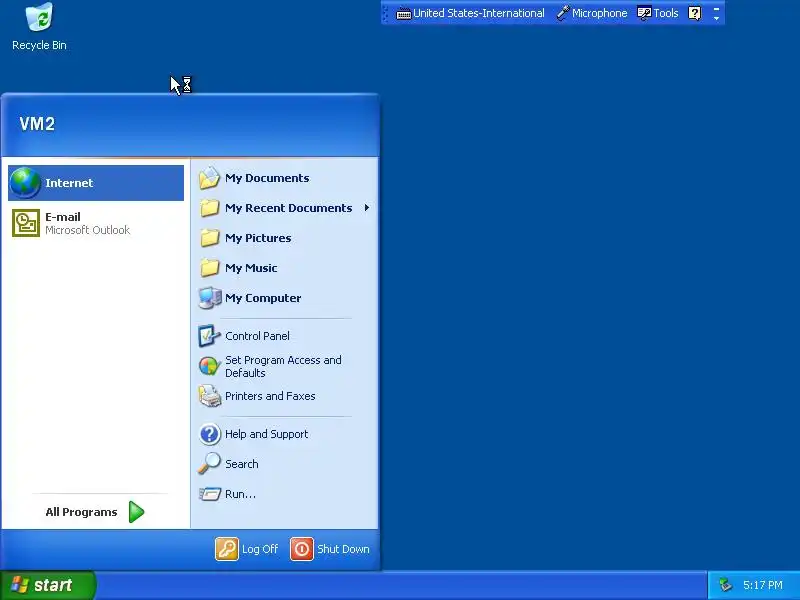The width and height of the screenshot is (800, 600).
Task: Click the keyboard icon on language bar
Action: point(404,14)
